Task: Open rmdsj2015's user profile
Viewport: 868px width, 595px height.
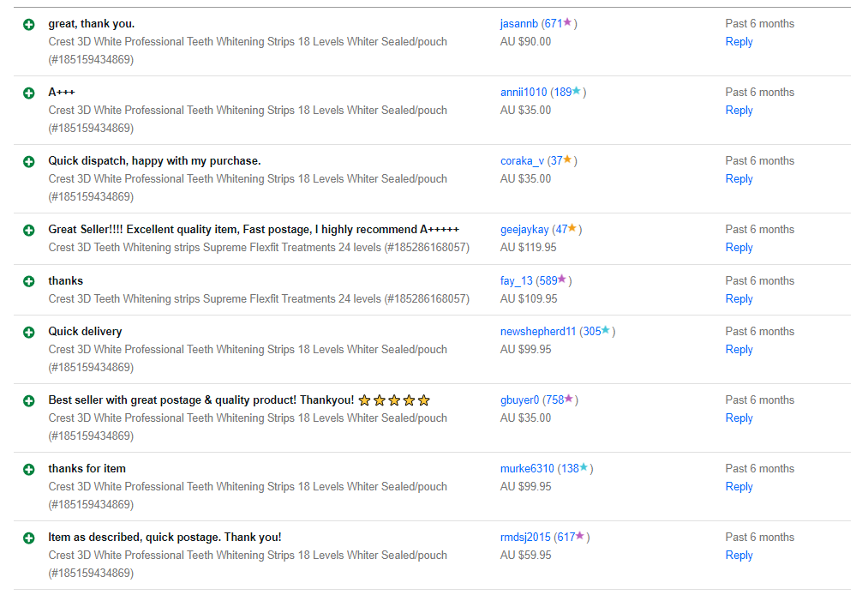Action: point(524,538)
